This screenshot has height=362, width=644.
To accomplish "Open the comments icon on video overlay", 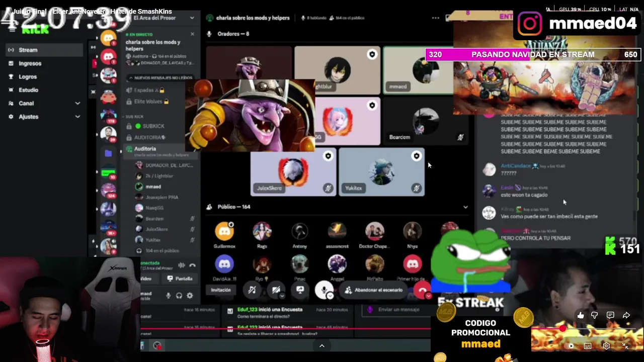I will point(610,315).
